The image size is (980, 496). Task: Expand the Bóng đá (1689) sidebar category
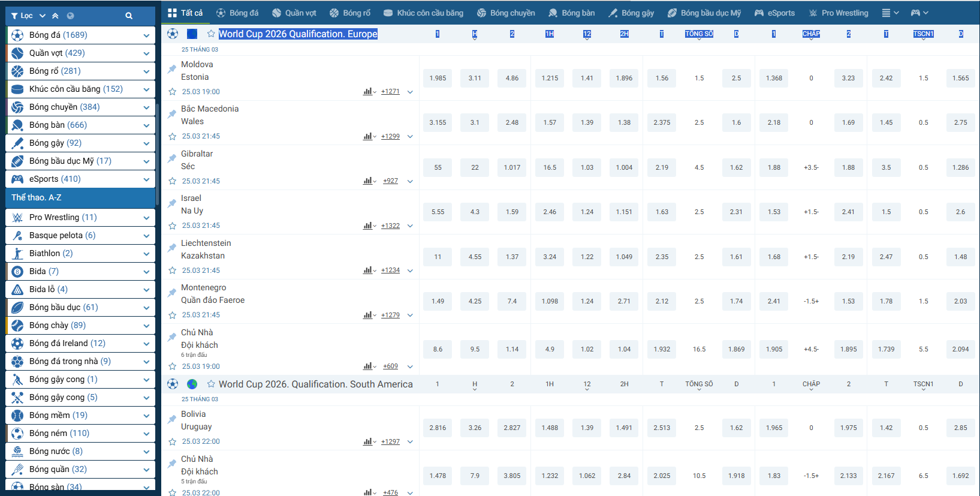coord(146,35)
